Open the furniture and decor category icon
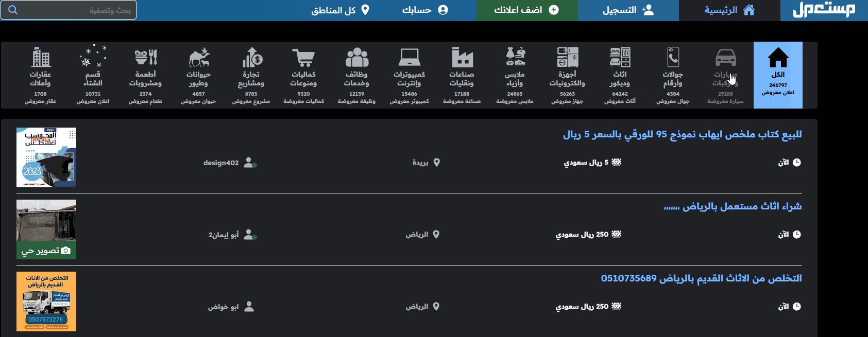 pos(620,57)
